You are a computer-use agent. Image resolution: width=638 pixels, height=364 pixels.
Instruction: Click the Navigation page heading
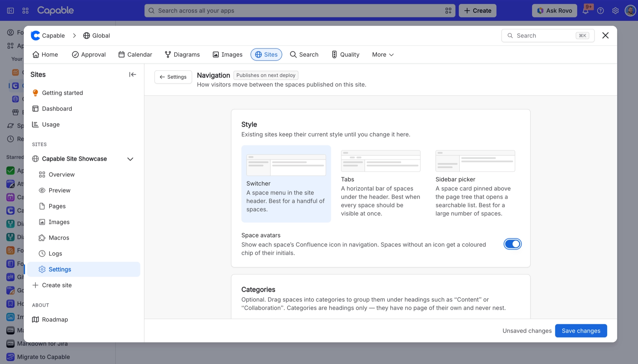point(213,75)
